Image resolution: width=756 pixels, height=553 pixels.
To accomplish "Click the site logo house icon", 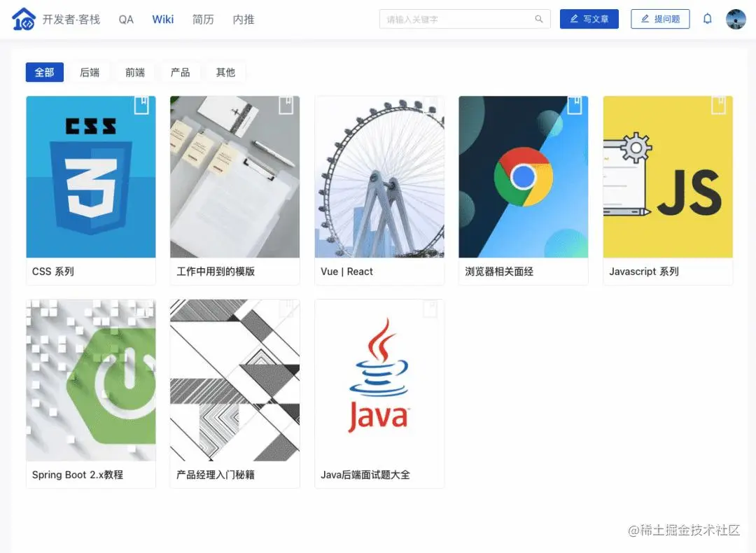I will click(24, 20).
